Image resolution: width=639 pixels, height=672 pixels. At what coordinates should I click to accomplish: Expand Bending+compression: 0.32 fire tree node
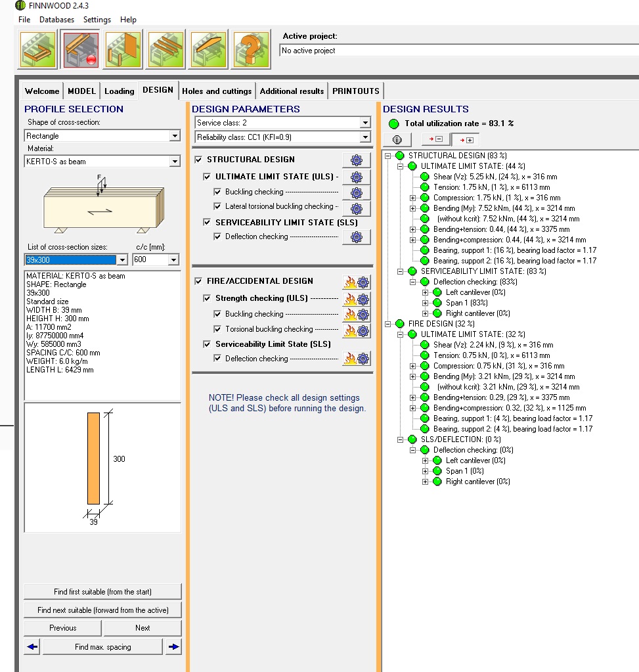[x=412, y=408]
